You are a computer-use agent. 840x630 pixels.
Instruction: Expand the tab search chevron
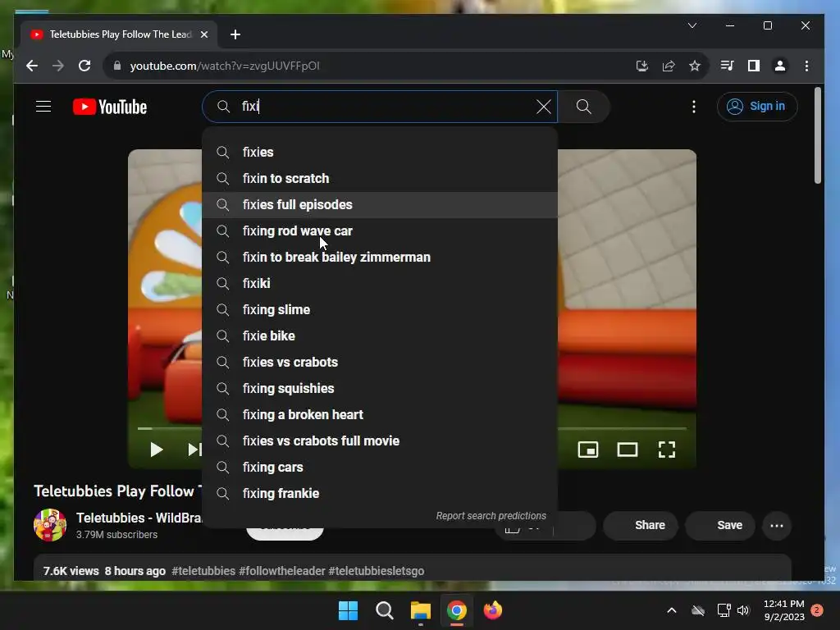(692, 25)
